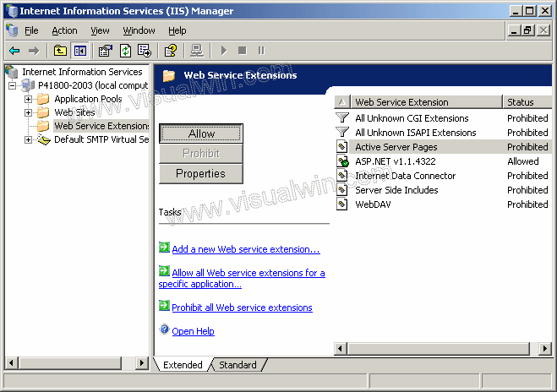The image size is (557, 392).
Task: Expand the Application Pools tree node
Action: tap(28, 99)
